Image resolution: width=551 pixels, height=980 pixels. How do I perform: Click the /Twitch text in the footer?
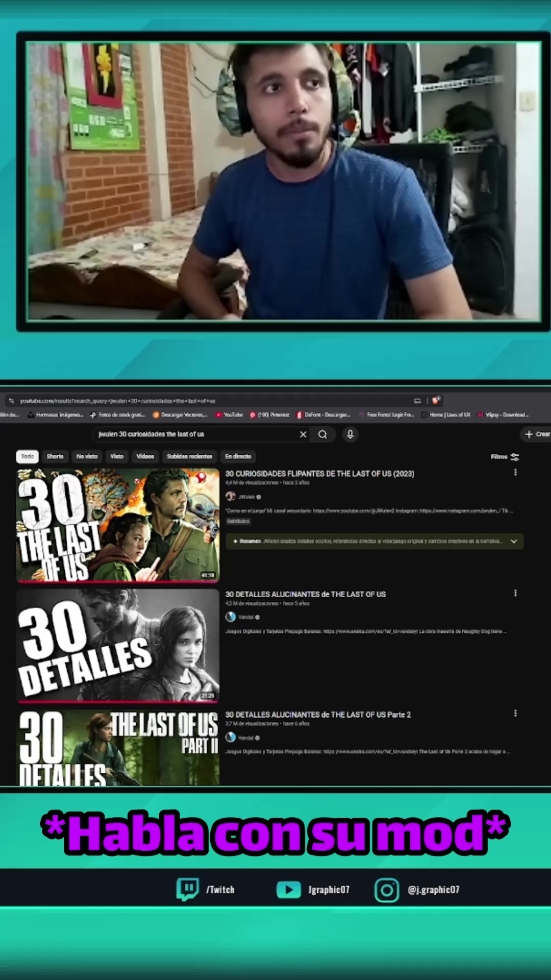pos(220,890)
